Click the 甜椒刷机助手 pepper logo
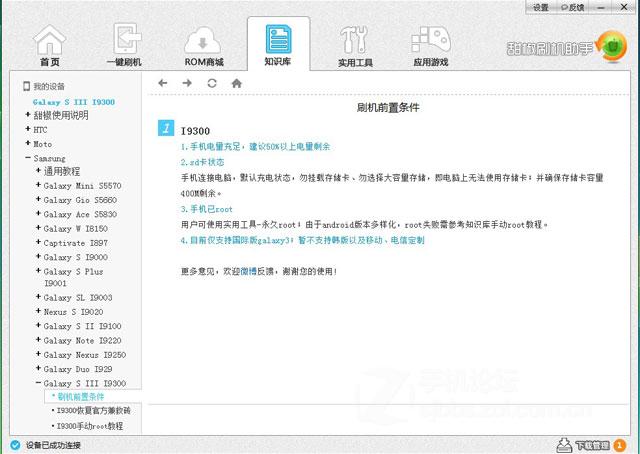The width and height of the screenshot is (640, 454). point(611,46)
